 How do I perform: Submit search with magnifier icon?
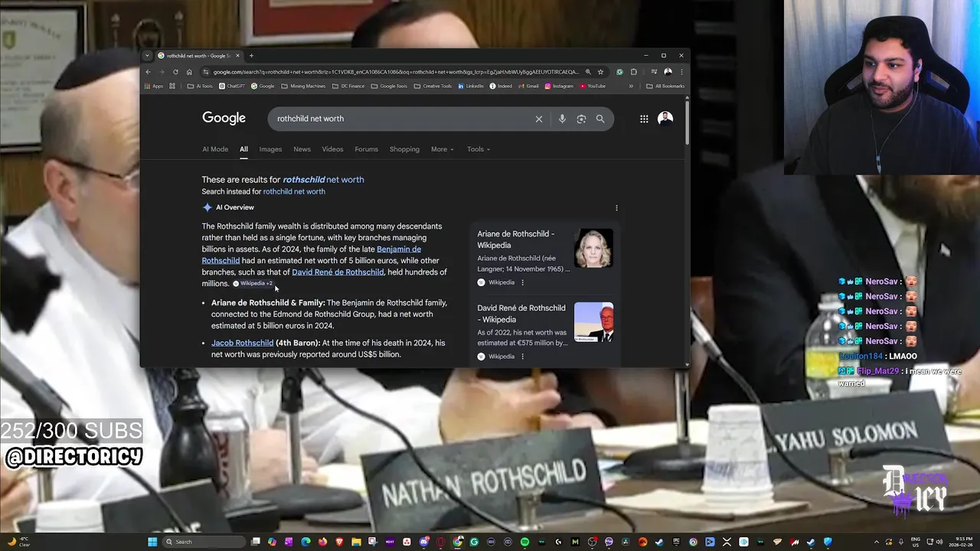coord(600,119)
